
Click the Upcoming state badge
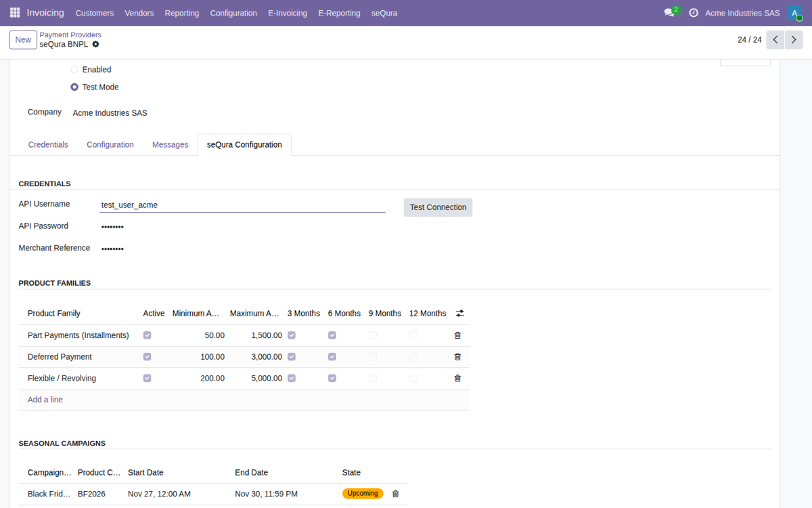(363, 494)
